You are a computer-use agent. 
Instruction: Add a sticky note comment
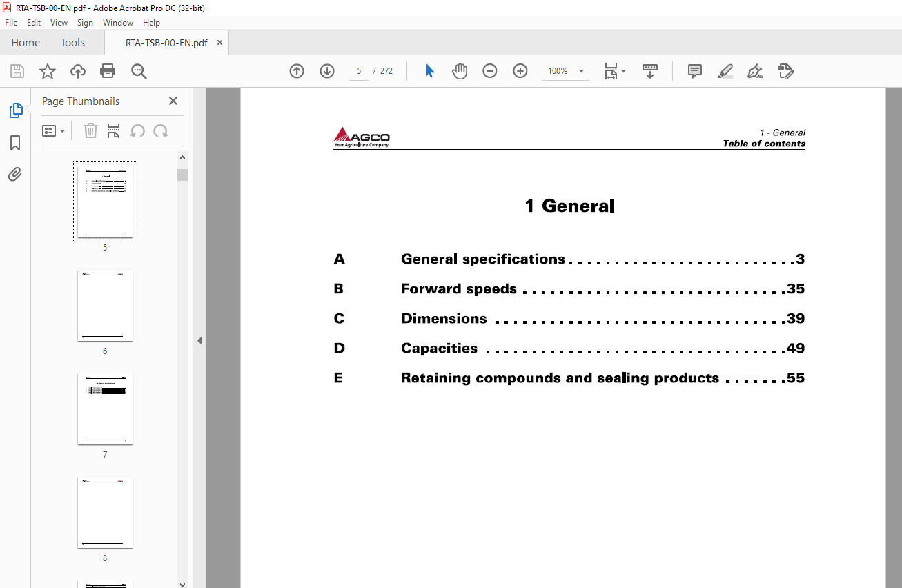[695, 71]
